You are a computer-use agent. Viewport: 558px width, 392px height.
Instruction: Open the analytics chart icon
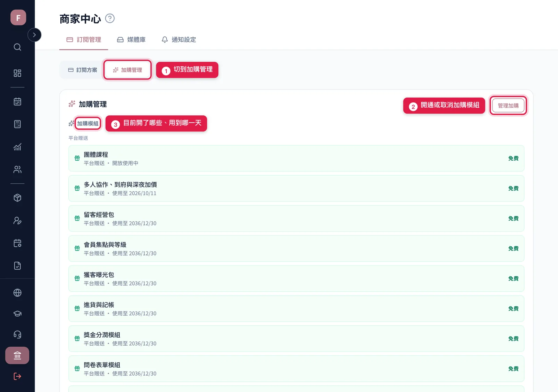[17, 147]
